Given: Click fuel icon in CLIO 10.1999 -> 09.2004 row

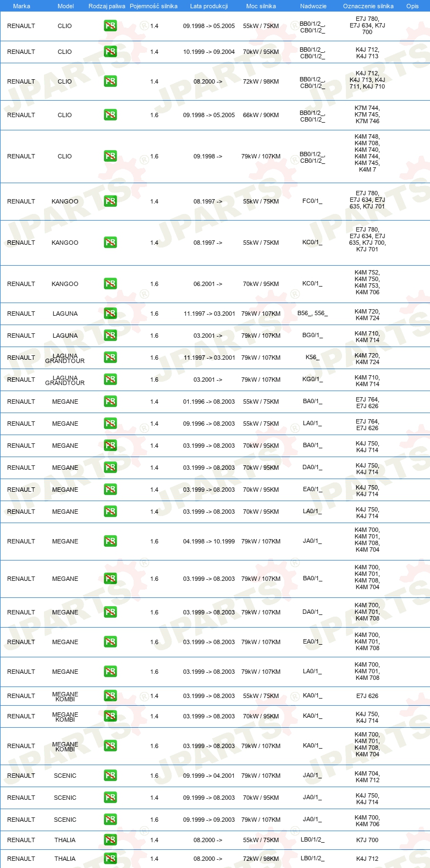Looking at the screenshot, I should click(x=111, y=52).
